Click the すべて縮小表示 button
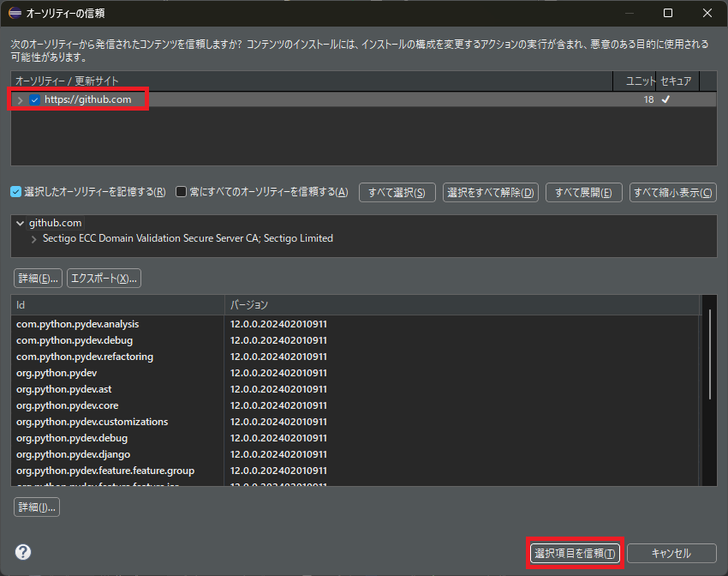The image size is (728, 576). point(671,192)
